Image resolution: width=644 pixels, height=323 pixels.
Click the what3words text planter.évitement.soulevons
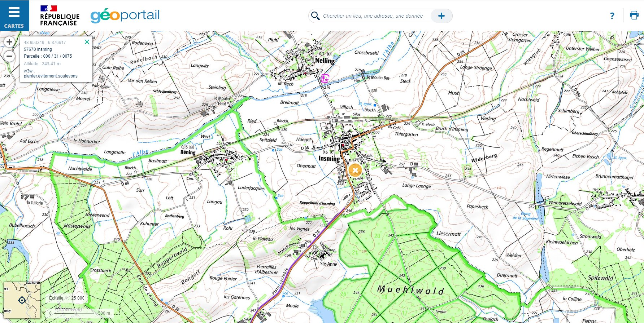tap(51, 76)
